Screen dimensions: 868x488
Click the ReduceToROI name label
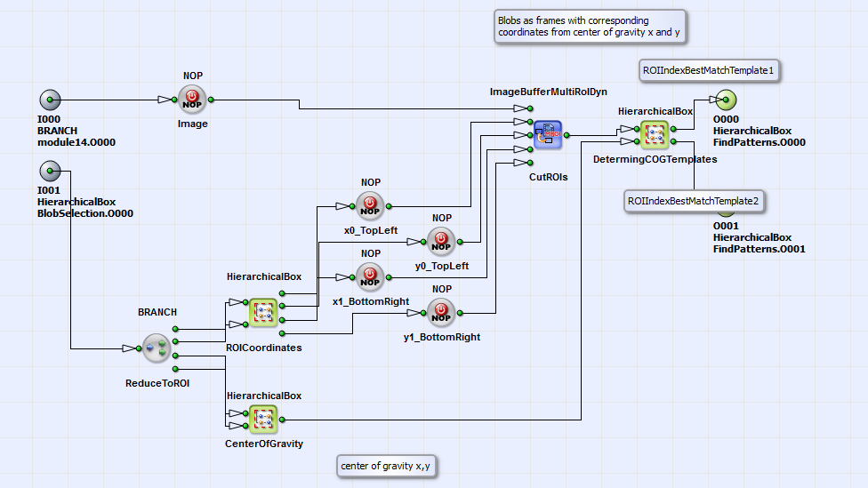tap(157, 383)
